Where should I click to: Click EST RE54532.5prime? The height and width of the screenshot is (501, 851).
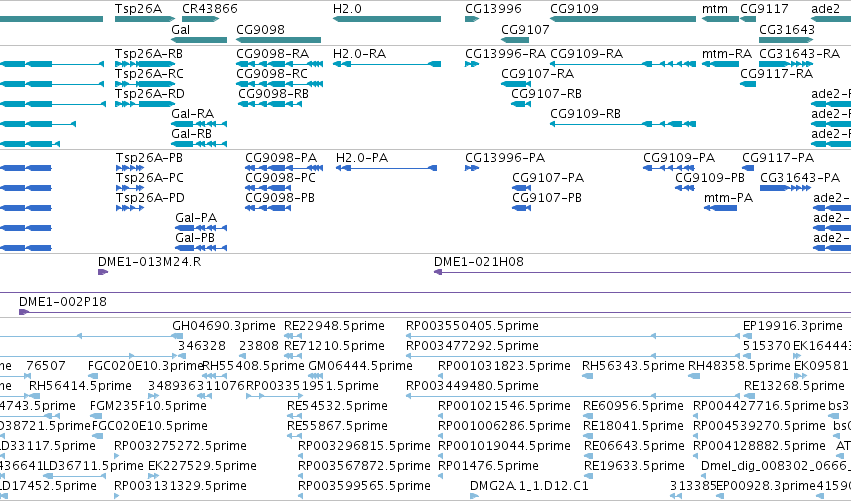point(338,407)
